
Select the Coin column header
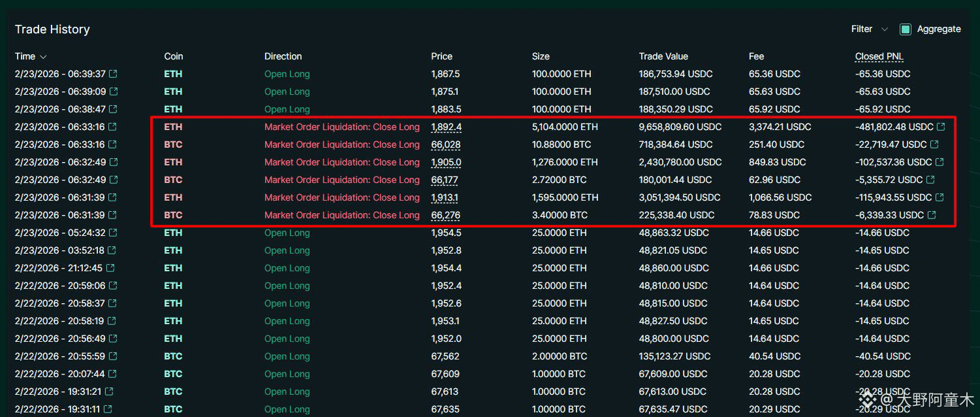pyautogui.click(x=173, y=56)
